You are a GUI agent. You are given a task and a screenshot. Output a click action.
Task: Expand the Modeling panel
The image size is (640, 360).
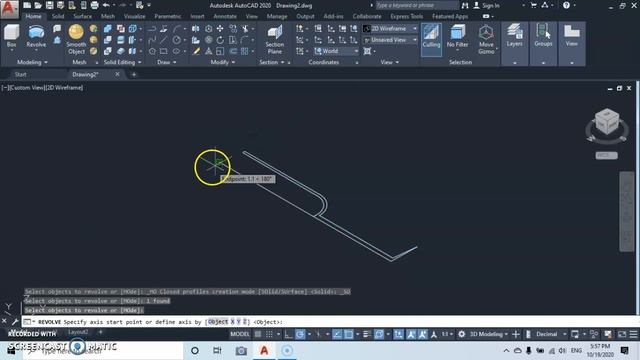pos(32,62)
